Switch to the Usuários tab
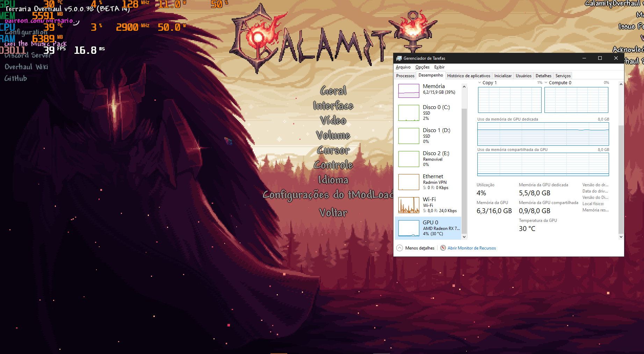This screenshot has width=644, height=354. coord(523,76)
